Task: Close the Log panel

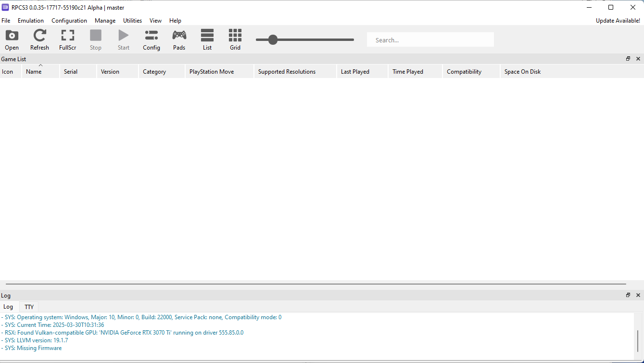Action: (x=638, y=295)
